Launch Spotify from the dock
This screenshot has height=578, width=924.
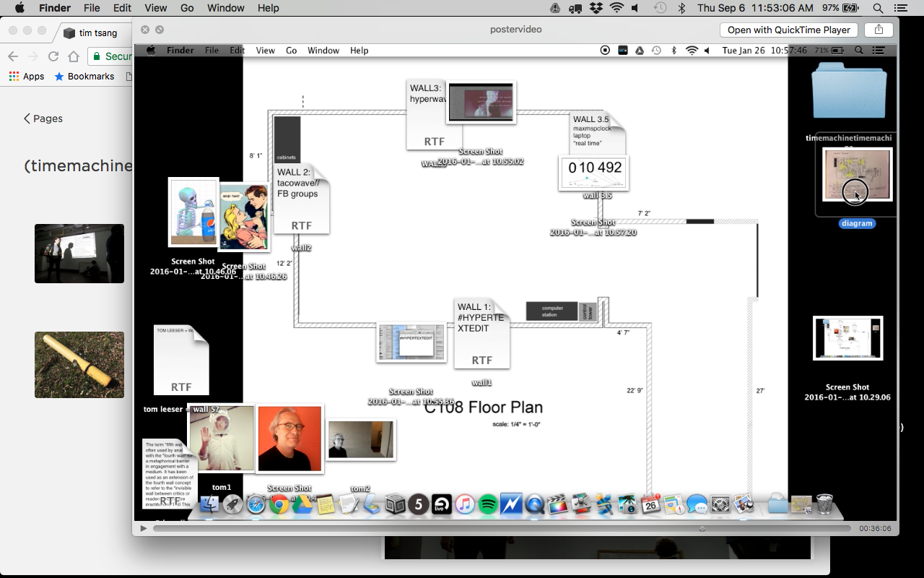489,504
